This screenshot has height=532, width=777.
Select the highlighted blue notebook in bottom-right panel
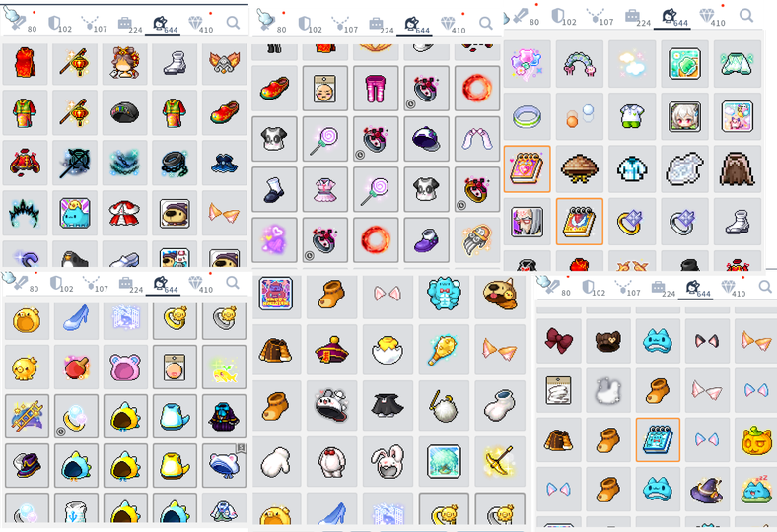tap(658, 440)
